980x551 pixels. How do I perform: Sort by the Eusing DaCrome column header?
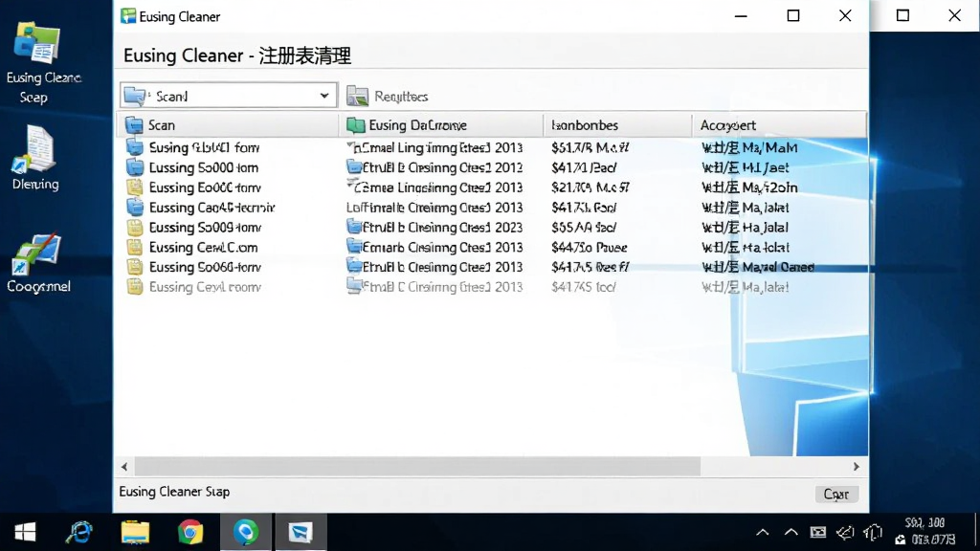point(441,125)
